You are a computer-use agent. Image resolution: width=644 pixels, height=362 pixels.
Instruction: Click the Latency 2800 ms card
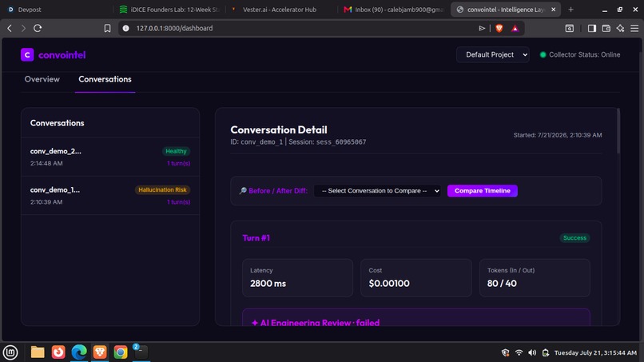(x=297, y=278)
